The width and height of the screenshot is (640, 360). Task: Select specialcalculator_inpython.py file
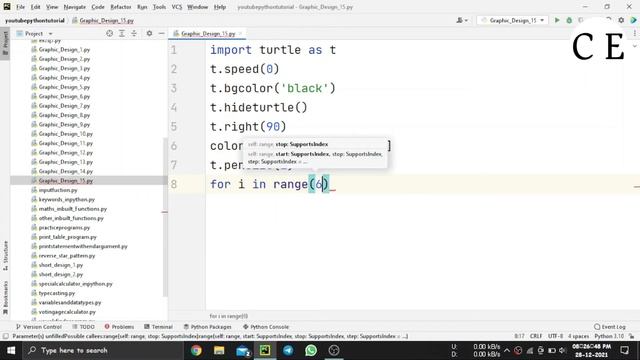coord(76,284)
